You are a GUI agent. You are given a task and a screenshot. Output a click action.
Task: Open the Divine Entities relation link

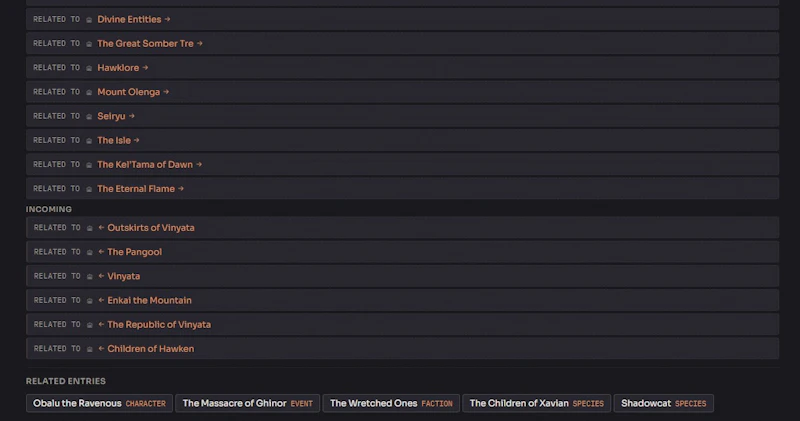click(134, 19)
